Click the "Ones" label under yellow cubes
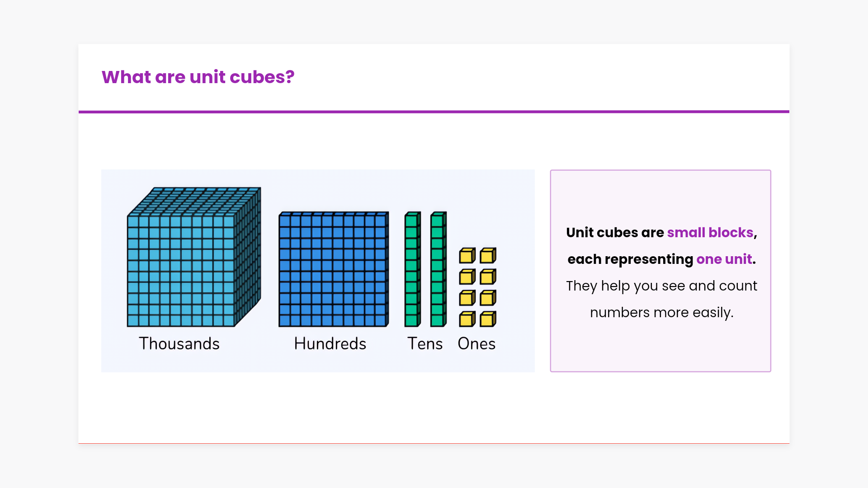The width and height of the screenshot is (868, 488). pos(476,344)
